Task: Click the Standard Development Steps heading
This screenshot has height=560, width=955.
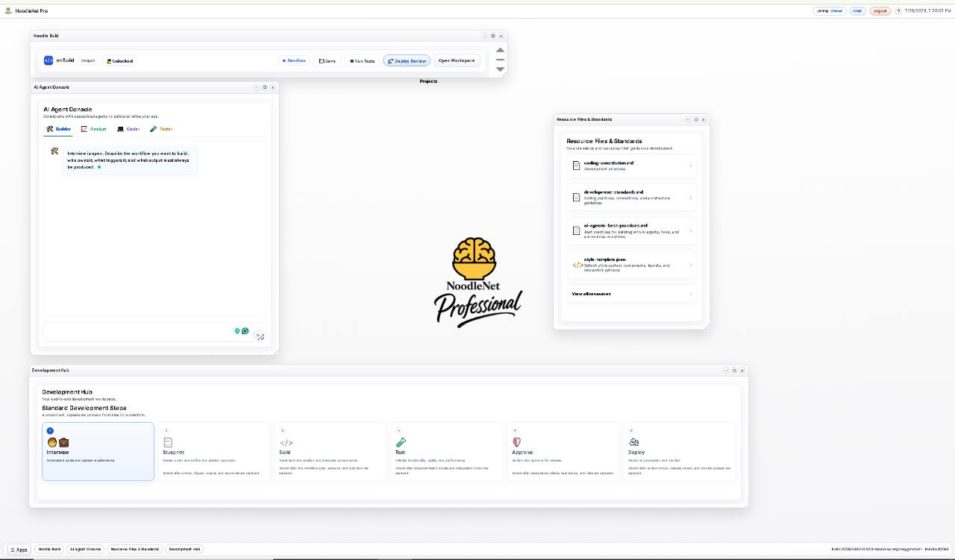Action: [x=84, y=408]
